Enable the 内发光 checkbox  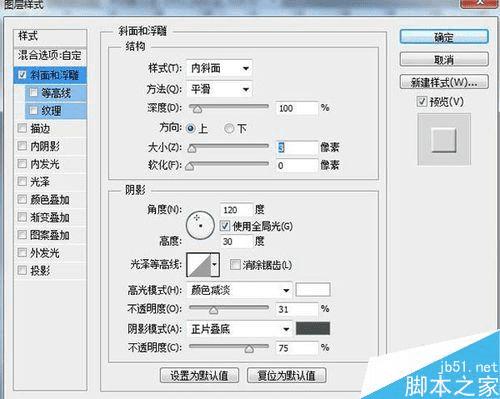click(22, 163)
